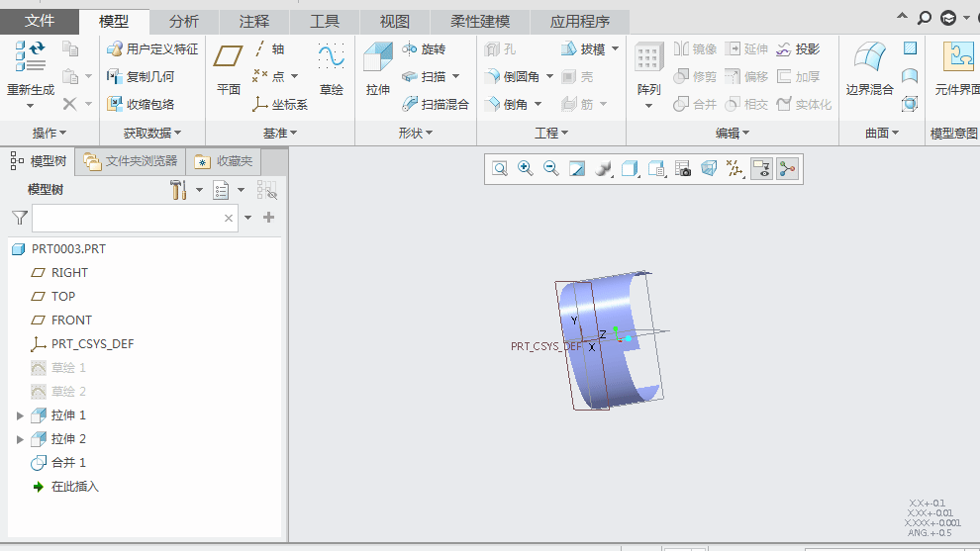This screenshot has width=980, height=551.
Task: Click the Fill surface icon in the 曲面 group
Action: point(910,48)
